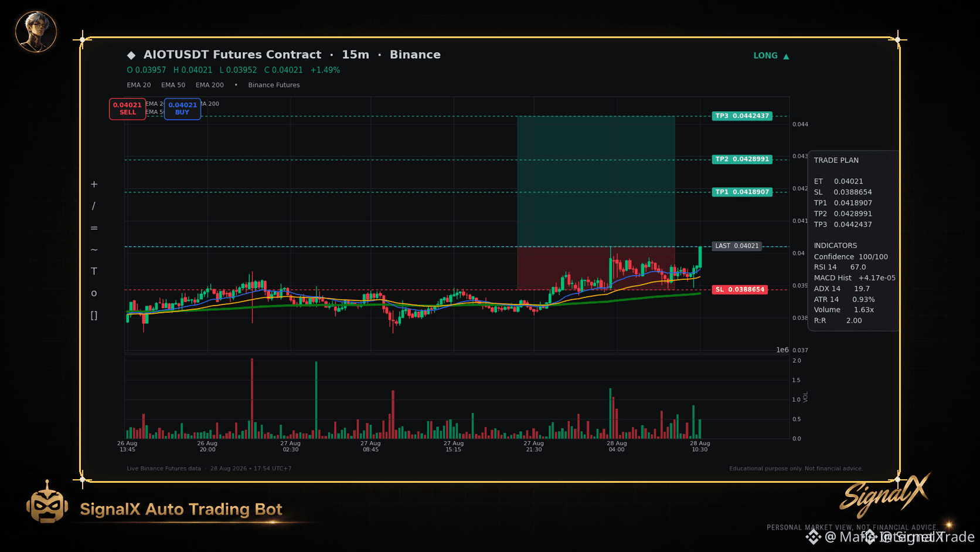The width and height of the screenshot is (980, 552).
Task: Click the EMA 200 legend item
Action: (210, 85)
